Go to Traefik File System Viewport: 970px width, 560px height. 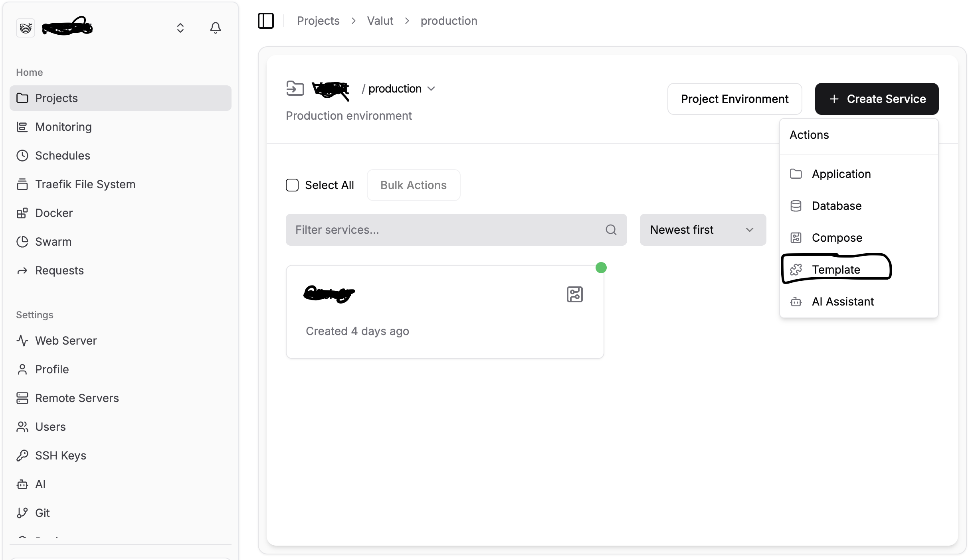click(85, 184)
